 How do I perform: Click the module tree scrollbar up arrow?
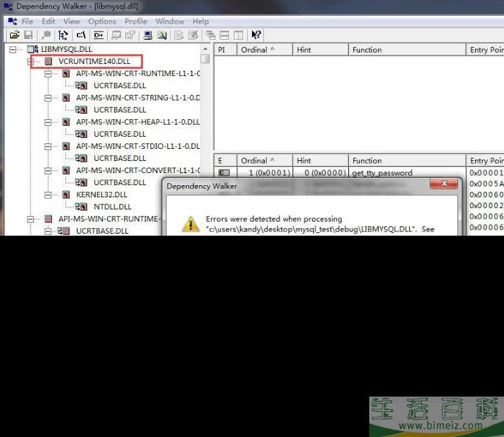coord(205,49)
